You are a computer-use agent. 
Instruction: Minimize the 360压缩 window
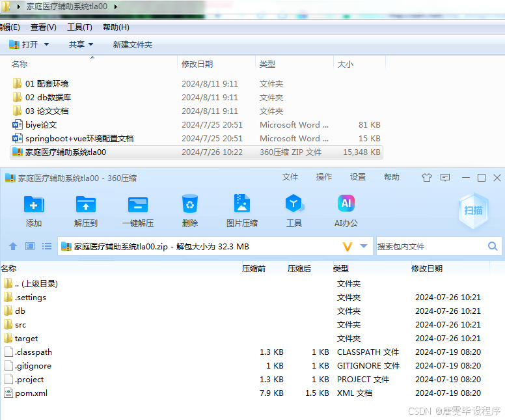[x=465, y=178]
